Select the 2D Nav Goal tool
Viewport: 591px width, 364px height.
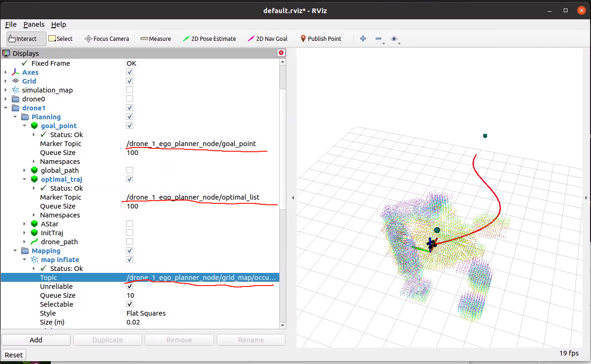(268, 39)
